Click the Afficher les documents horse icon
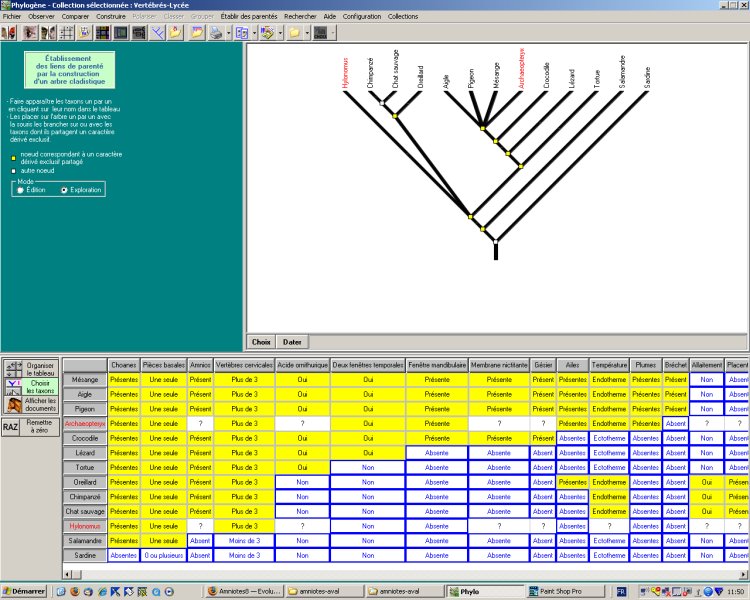The height and width of the screenshot is (600, 750). pos(13,406)
